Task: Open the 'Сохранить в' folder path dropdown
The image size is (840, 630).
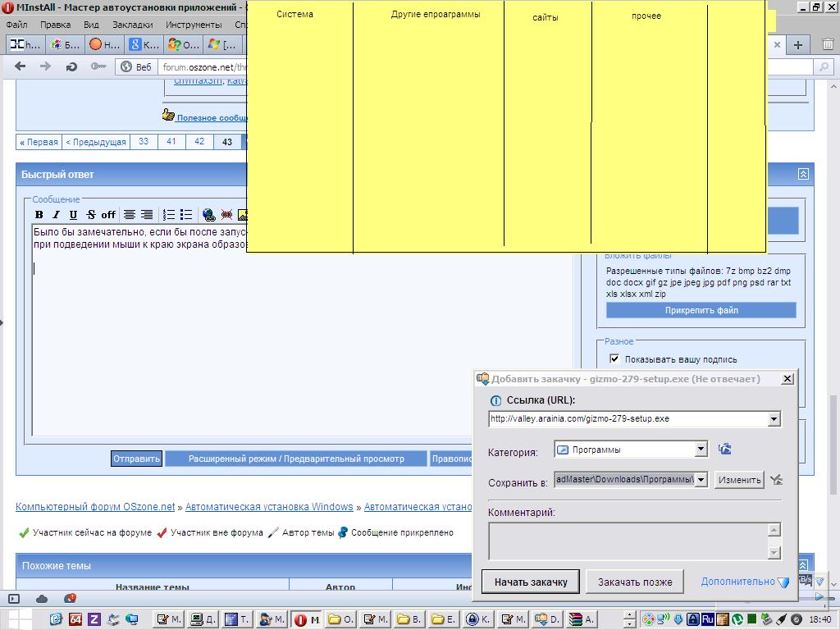Action: (701, 480)
